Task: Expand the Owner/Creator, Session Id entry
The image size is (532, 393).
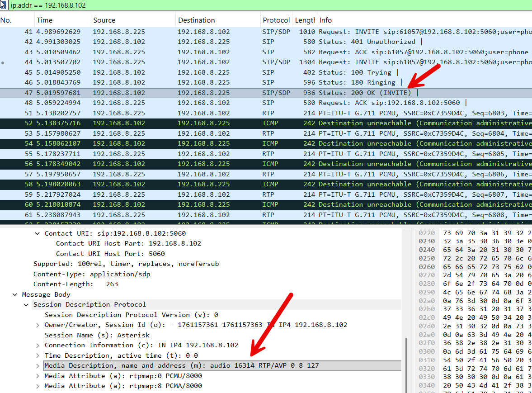Action: 38,325
